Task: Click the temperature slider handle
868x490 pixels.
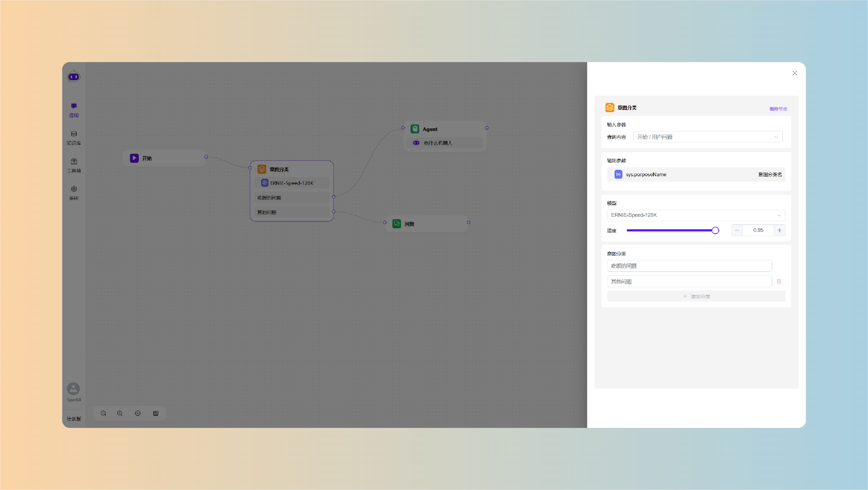Action: [715, 230]
